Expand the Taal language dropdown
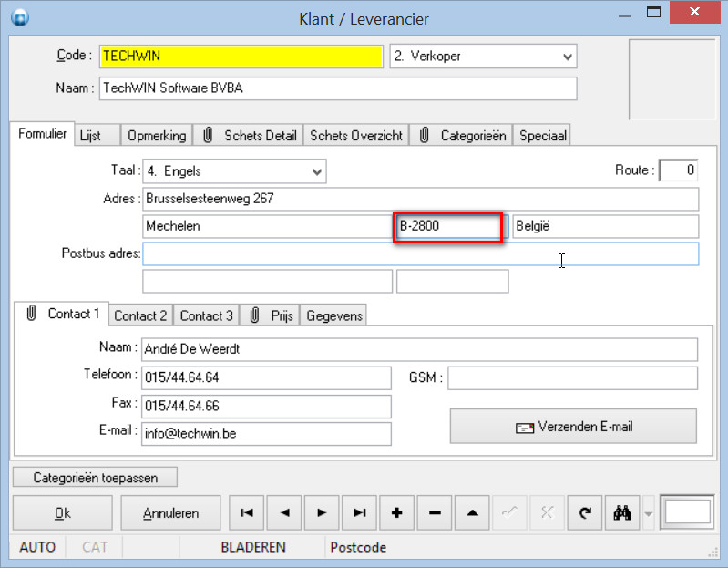Viewport: 728px width, 568px height. tap(317, 171)
